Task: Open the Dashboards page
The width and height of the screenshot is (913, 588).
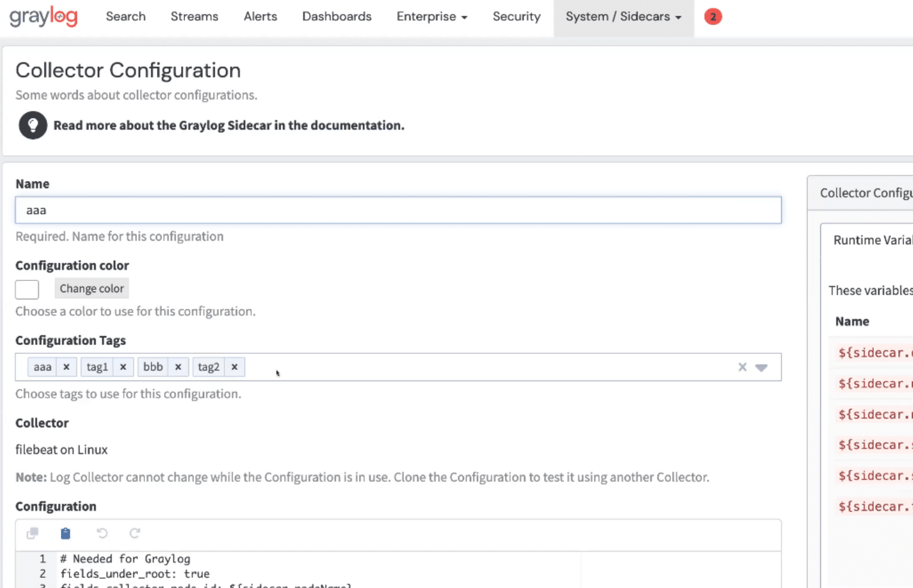Action: 336,17
